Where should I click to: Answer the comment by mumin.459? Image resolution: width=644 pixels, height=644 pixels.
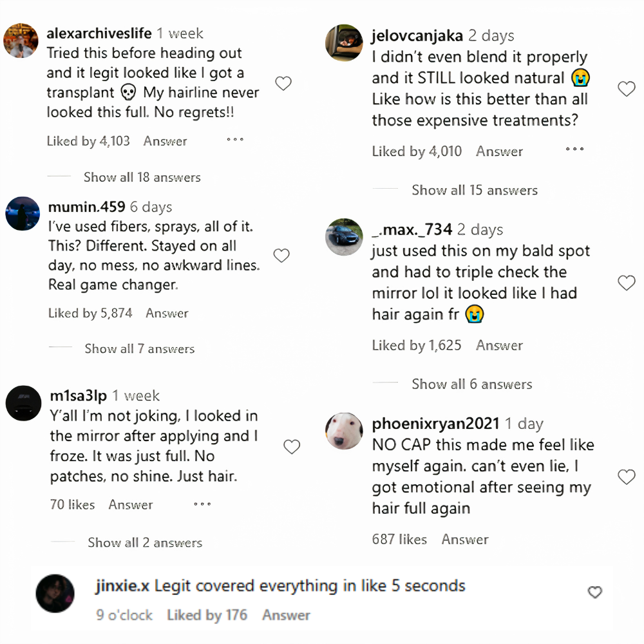[167, 314]
